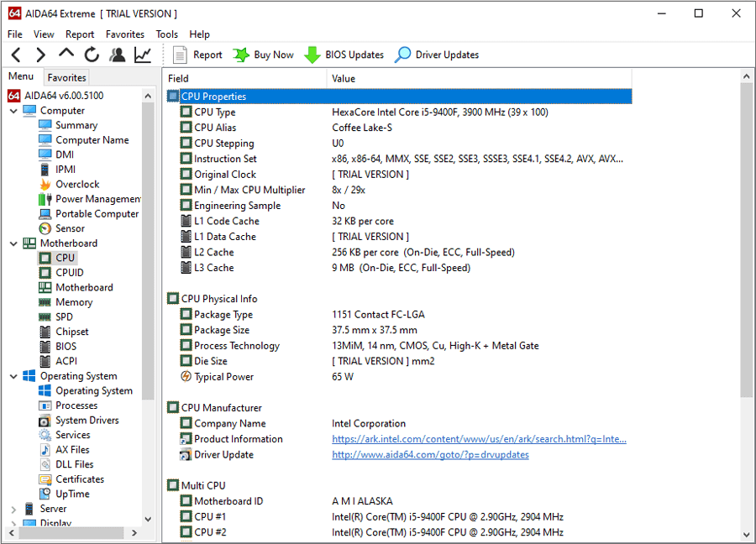Open the View menu
The height and width of the screenshot is (544, 756).
click(44, 34)
